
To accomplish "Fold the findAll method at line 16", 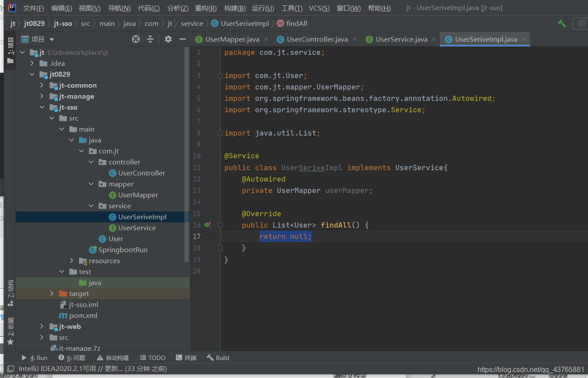I will pyautogui.click(x=221, y=225).
